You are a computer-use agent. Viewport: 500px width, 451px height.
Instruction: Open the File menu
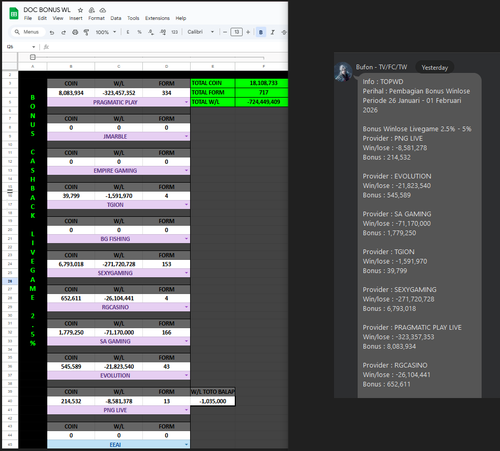click(x=28, y=18)
